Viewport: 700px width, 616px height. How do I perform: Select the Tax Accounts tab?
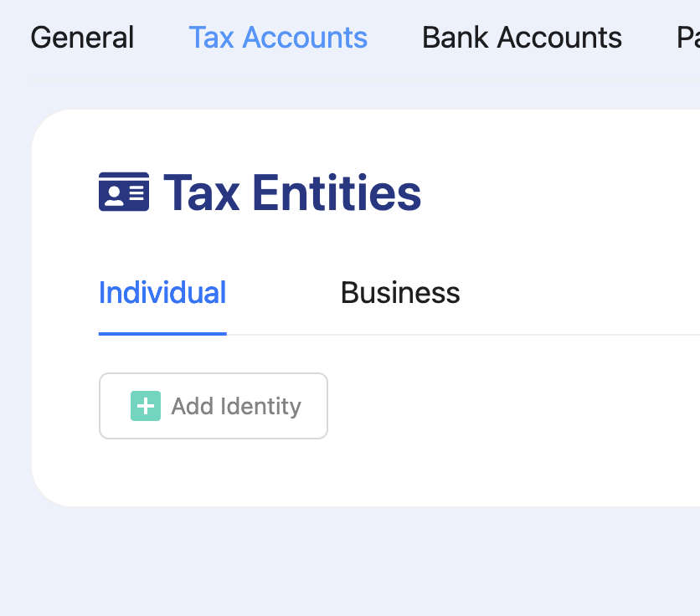[x=278, y=38]
